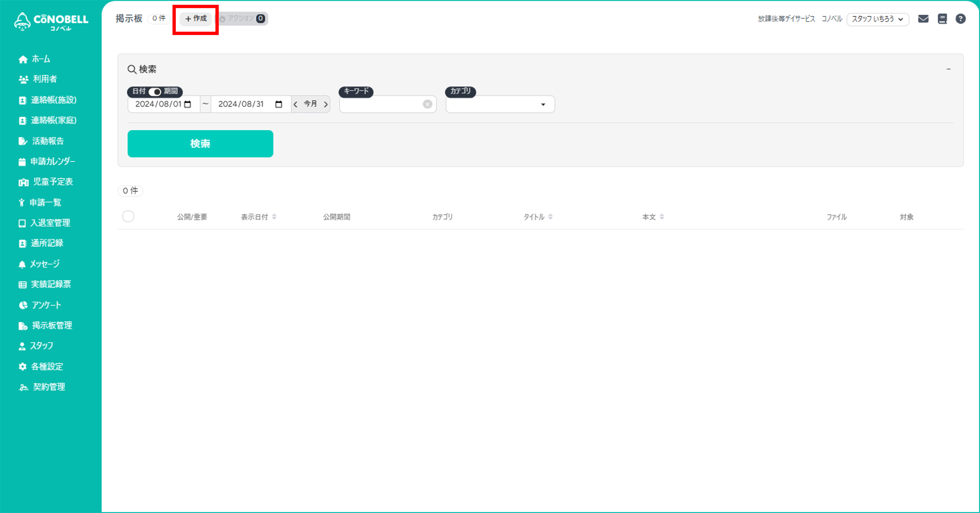Open 連絡帳(施設) in sidebar
The height and width of the screenshot is (513, 980).
[48, 100]
